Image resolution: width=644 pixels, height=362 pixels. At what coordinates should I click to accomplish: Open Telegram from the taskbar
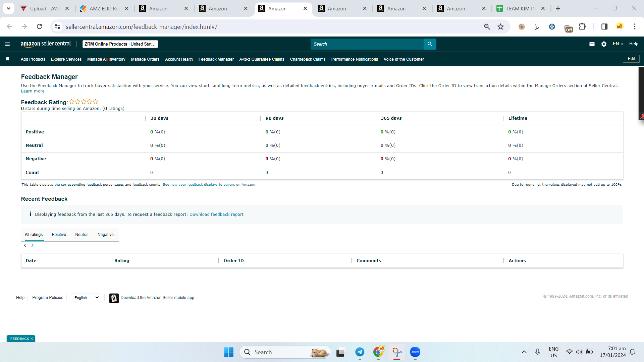point(360,352)
